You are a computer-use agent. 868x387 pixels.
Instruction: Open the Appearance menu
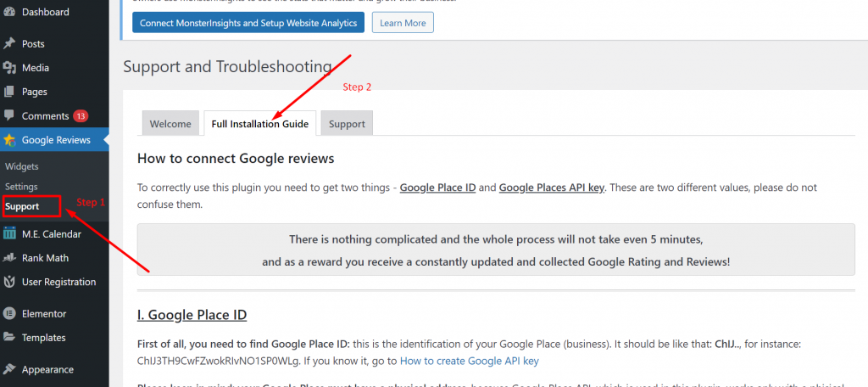click(47, 369)
